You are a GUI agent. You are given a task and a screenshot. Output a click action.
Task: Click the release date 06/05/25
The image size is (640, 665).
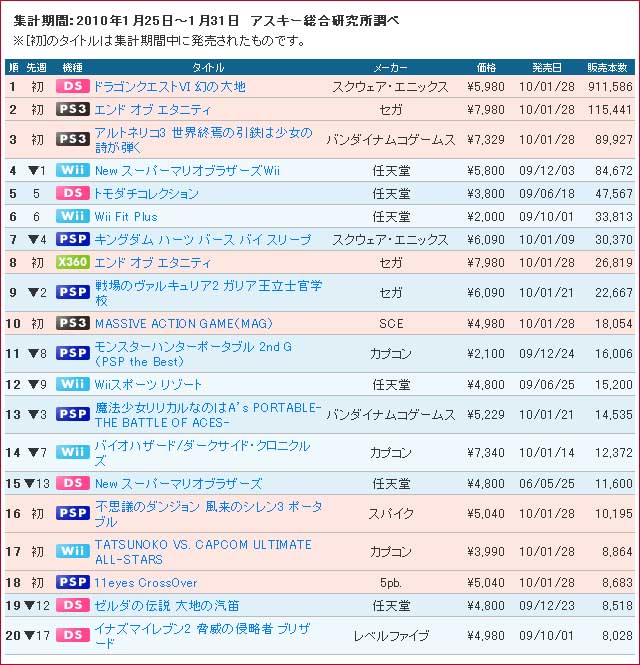pyautogui.click(x=546, y=483)
